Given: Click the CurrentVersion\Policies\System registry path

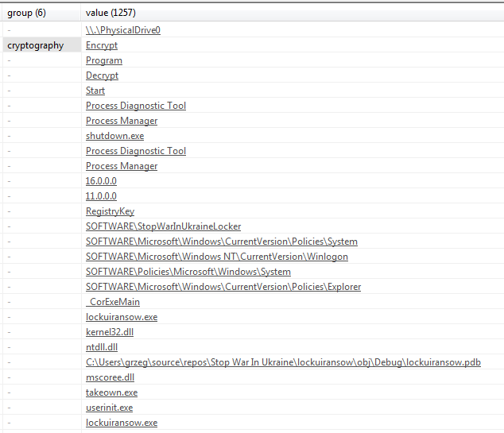Looking at the screenshot, I should pos(222,242).
